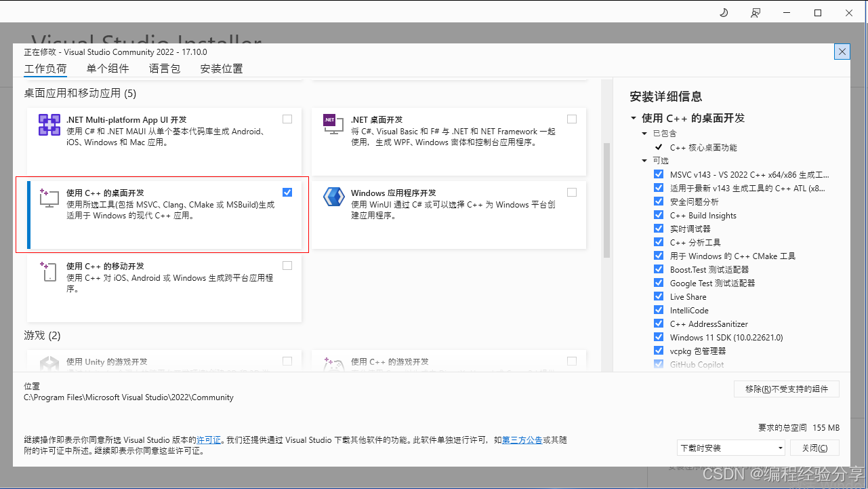Screen dimensions: 868x489
Task: Click the feedback icon in title bar
Action: tap(756, 12)
